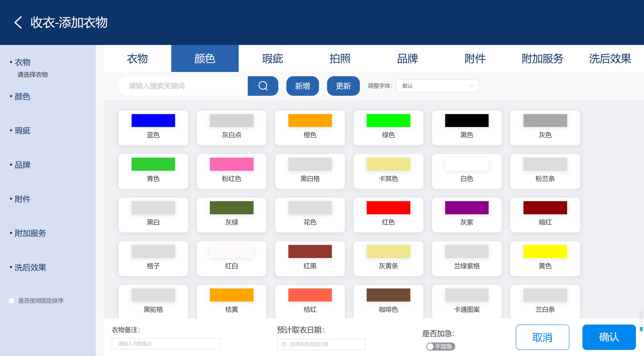The height and width of the screenshot is (356, 644).
Task: Select the blue 蓝色 color swatch
Action: point(153,128)
